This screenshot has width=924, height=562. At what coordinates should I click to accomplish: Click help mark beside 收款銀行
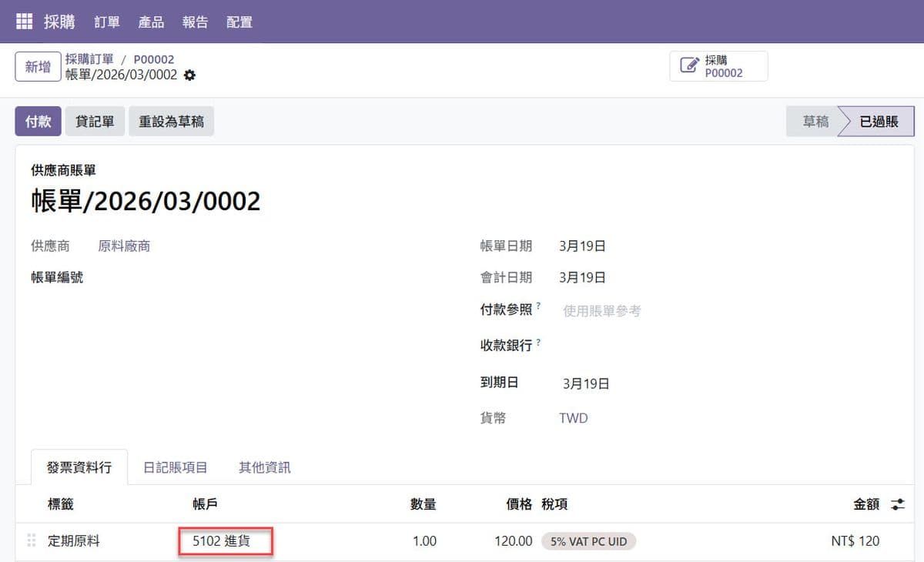pos(538,343)
